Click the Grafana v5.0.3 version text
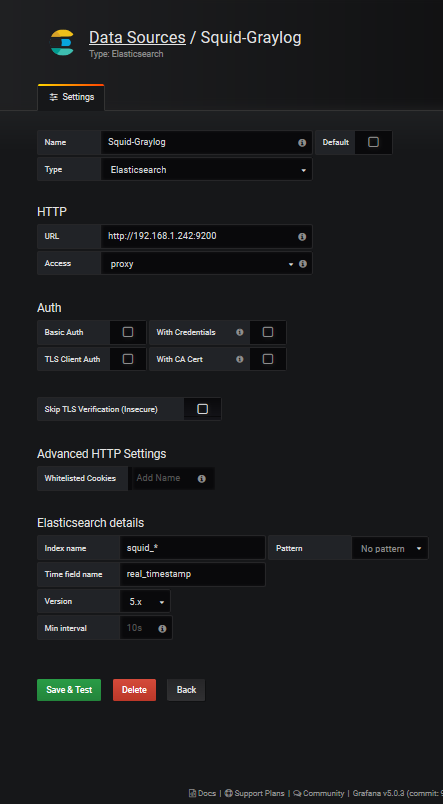The width and height of the screenshot is (443, 804). [398, 793]
